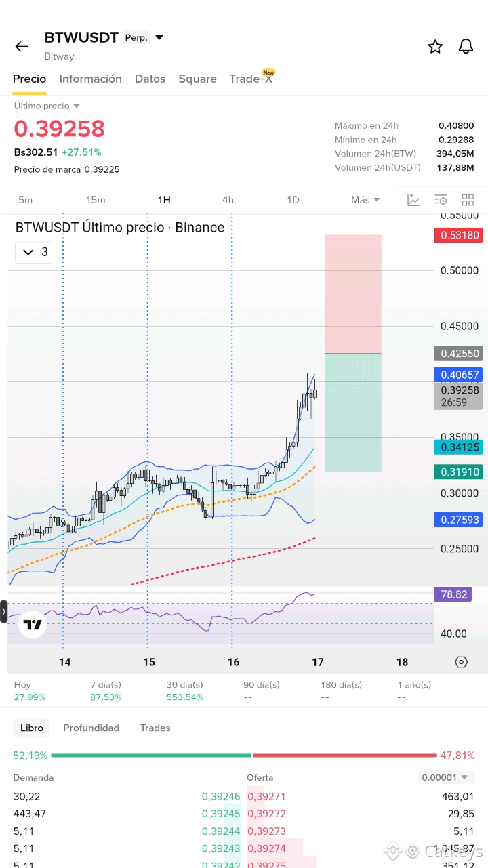Click the 7 día(s) 87.53% performance
Viewport: 488px width, 868px height.
[x=106, y=691]
